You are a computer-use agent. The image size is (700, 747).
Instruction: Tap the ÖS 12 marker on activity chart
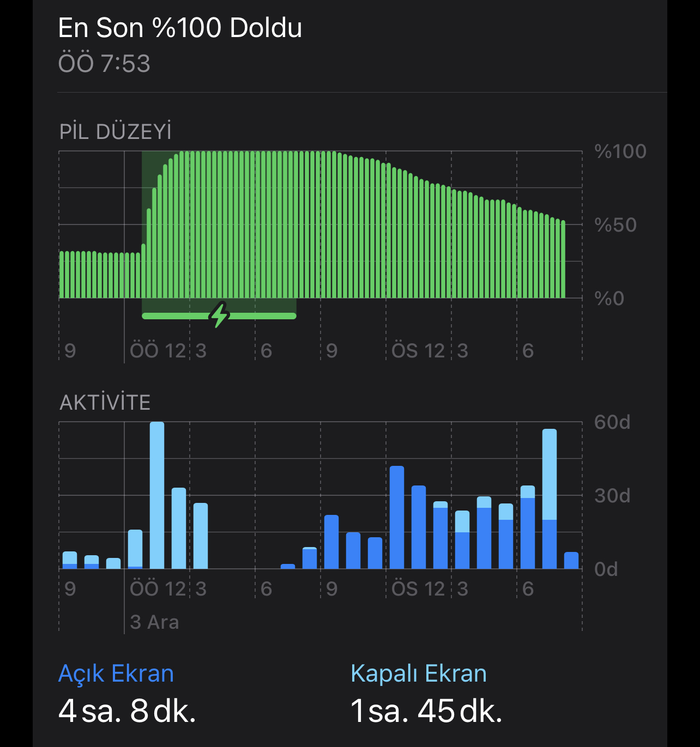pos(419,589)
